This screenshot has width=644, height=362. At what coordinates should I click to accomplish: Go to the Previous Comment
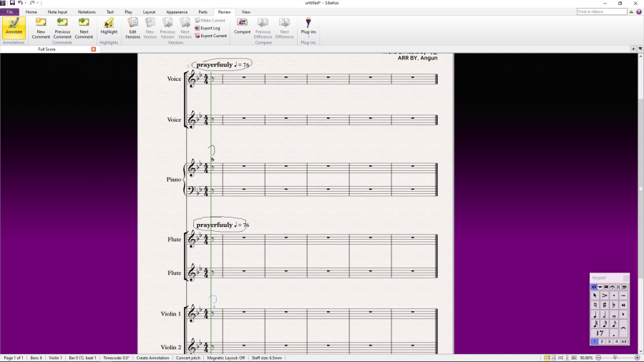pyautogui.click(x=62, y=27)
